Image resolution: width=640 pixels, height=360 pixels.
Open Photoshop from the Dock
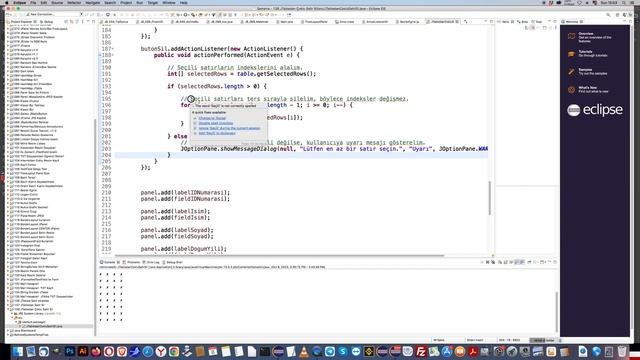[x=70, y=351]
